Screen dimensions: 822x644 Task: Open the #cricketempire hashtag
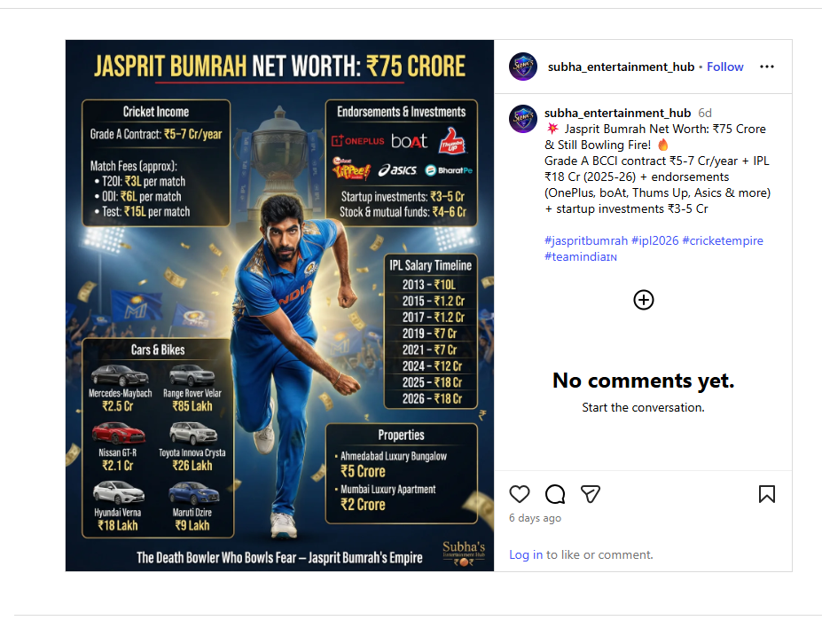click(723, 240)
